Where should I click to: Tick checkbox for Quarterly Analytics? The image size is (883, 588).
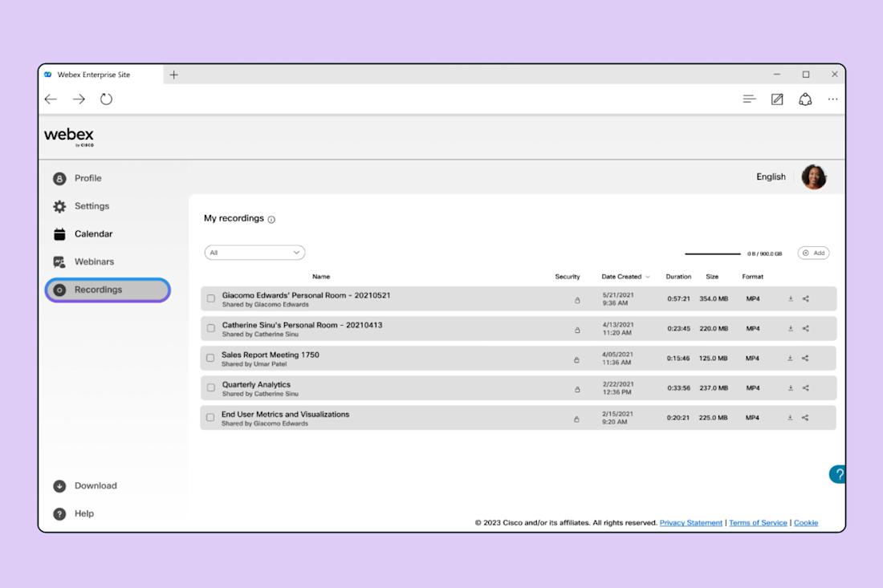210,388
